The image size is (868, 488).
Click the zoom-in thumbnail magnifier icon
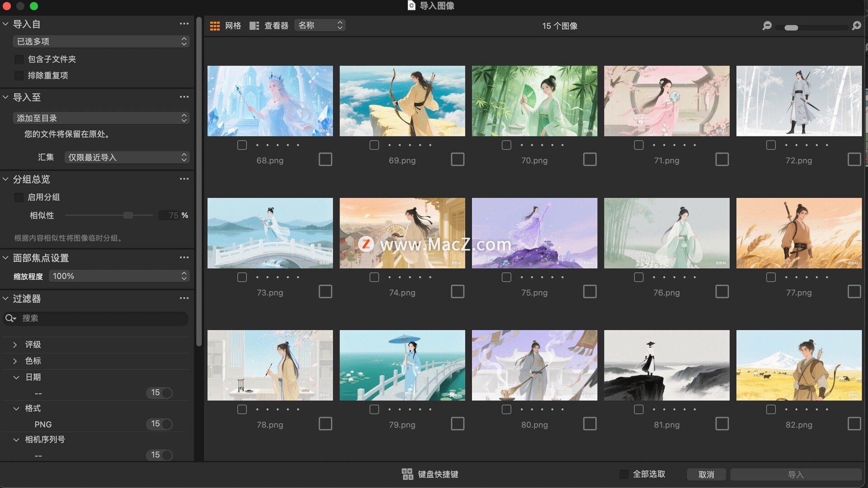(x=856, y=26)
